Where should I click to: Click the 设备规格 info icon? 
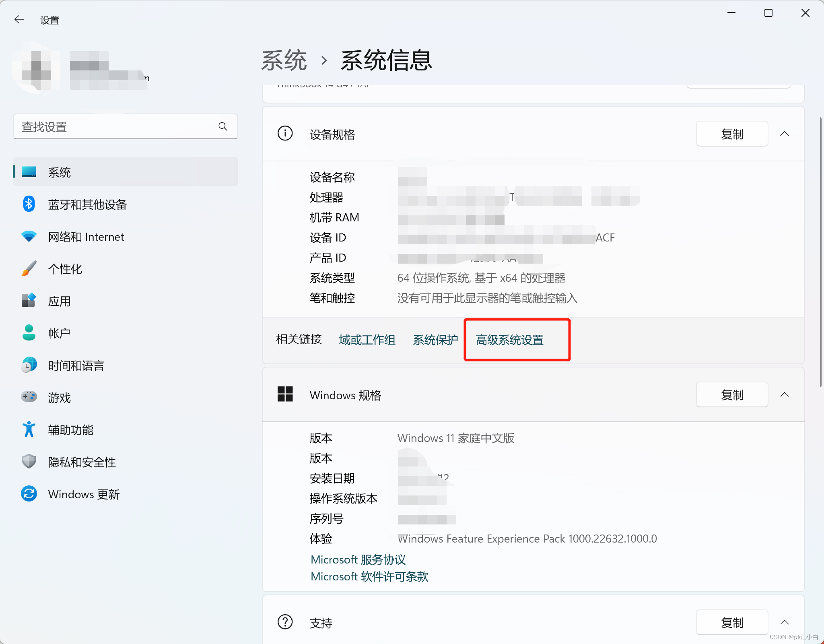click(285, 133)
